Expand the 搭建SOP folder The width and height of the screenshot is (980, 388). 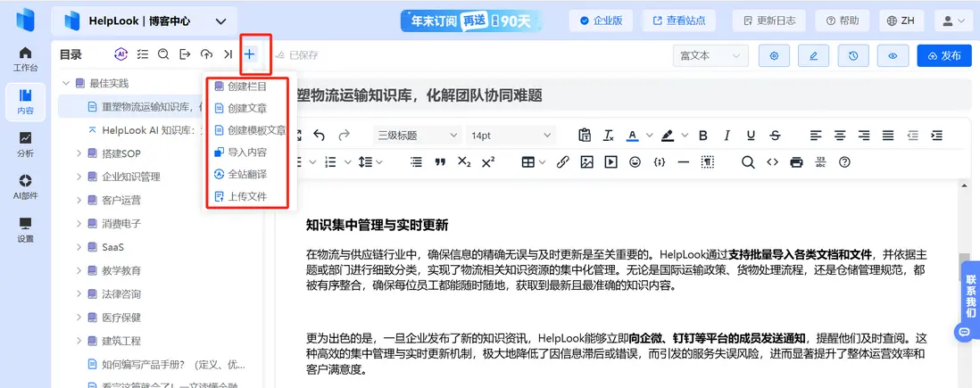[79, 153]
